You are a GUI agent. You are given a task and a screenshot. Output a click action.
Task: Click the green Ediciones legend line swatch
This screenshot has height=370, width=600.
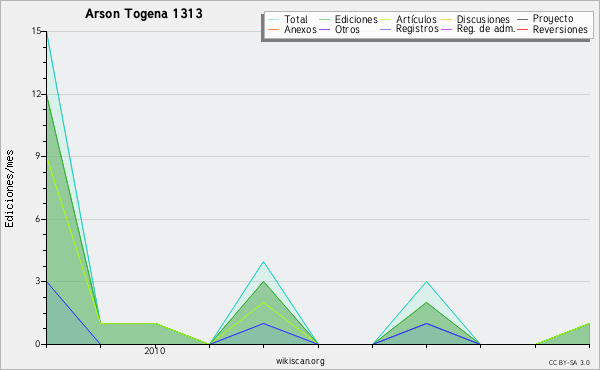pyautogui.click(x=324, y=19)
